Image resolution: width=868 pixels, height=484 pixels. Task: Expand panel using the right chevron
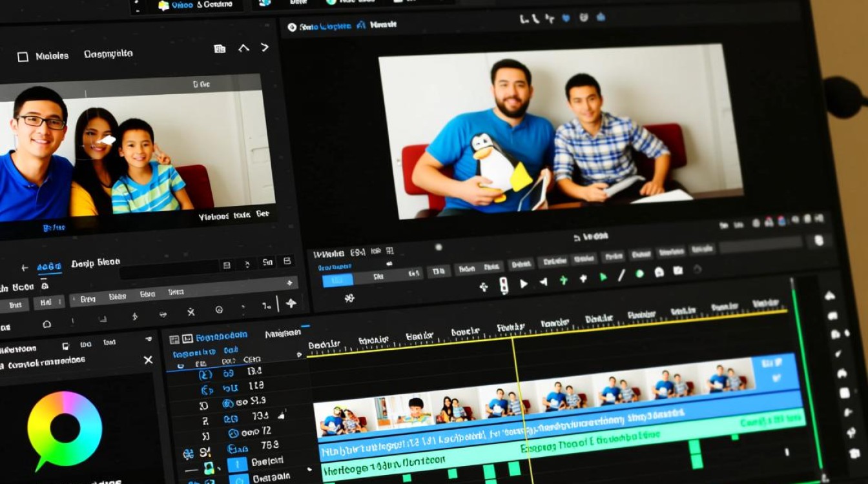tap(265, 47)
